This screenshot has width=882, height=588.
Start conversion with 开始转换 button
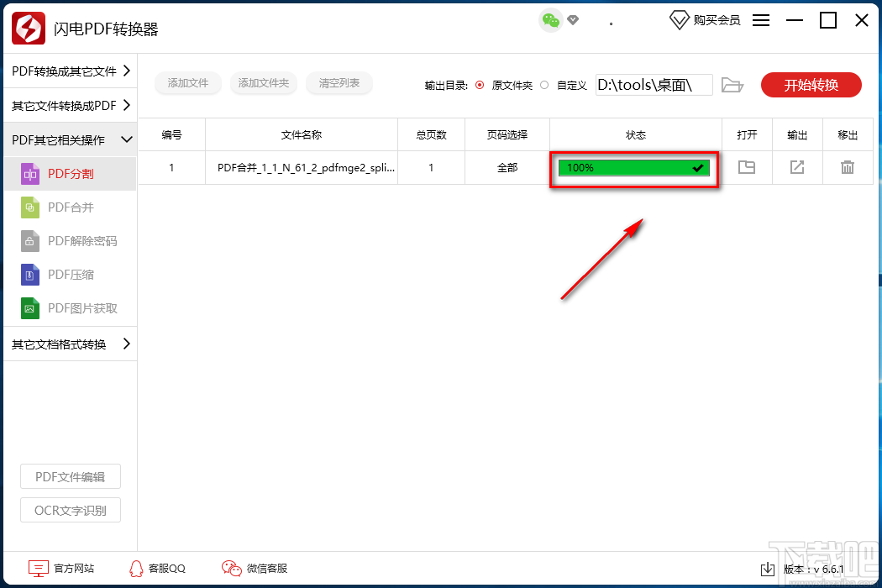[811, 84]
